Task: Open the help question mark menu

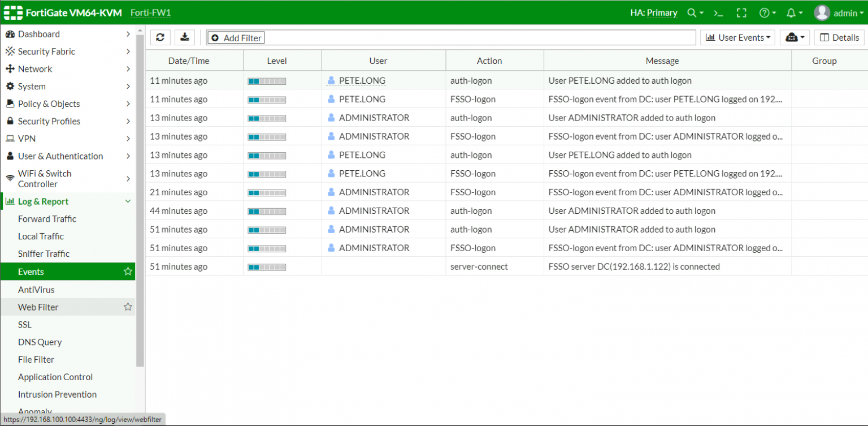Action: [x=765, y=12]
